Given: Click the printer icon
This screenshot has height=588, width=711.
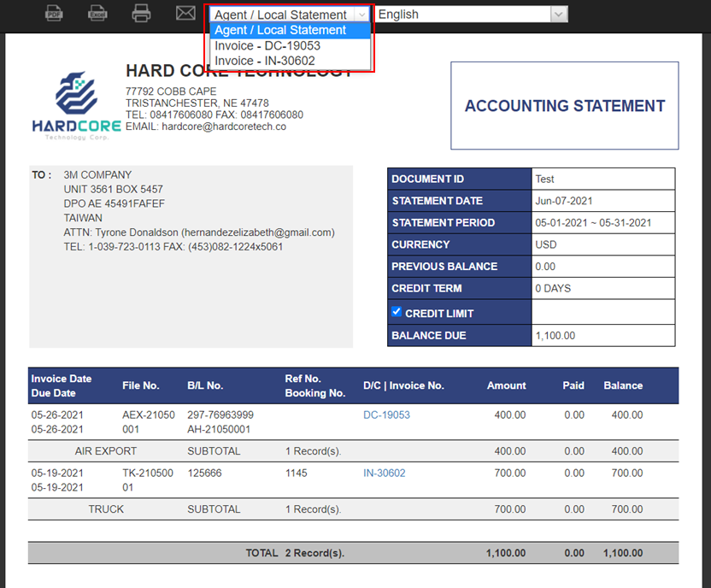Looking at the screenshot, I should click(x=142, y=13).
